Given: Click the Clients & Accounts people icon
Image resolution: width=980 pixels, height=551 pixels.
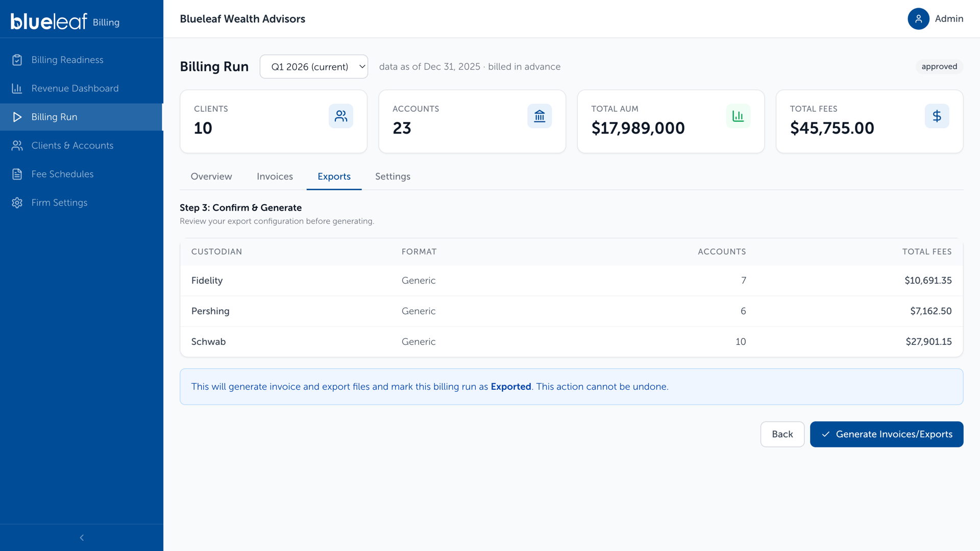Looking at the screenshot, I should (17, 145).
